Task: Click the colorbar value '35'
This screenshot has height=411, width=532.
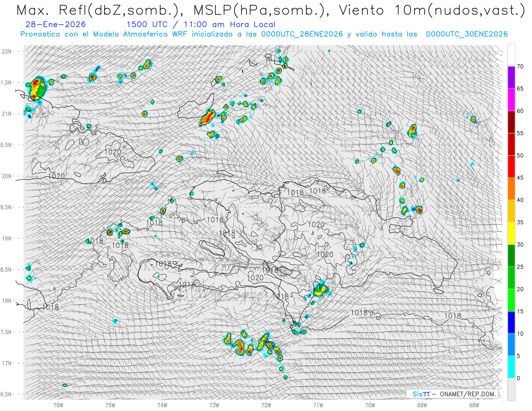Action: click(520, 222)
